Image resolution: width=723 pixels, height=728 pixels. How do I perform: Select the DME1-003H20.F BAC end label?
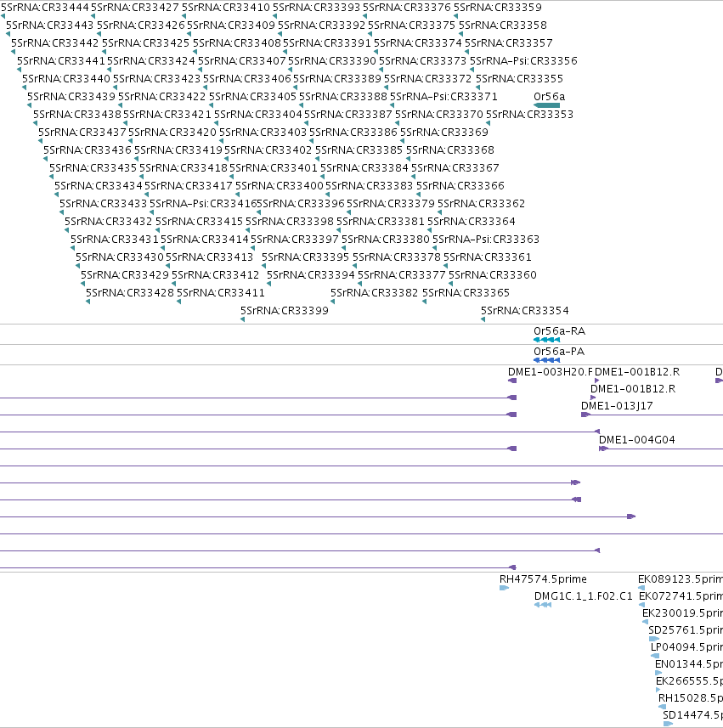(x=551, y=372)
